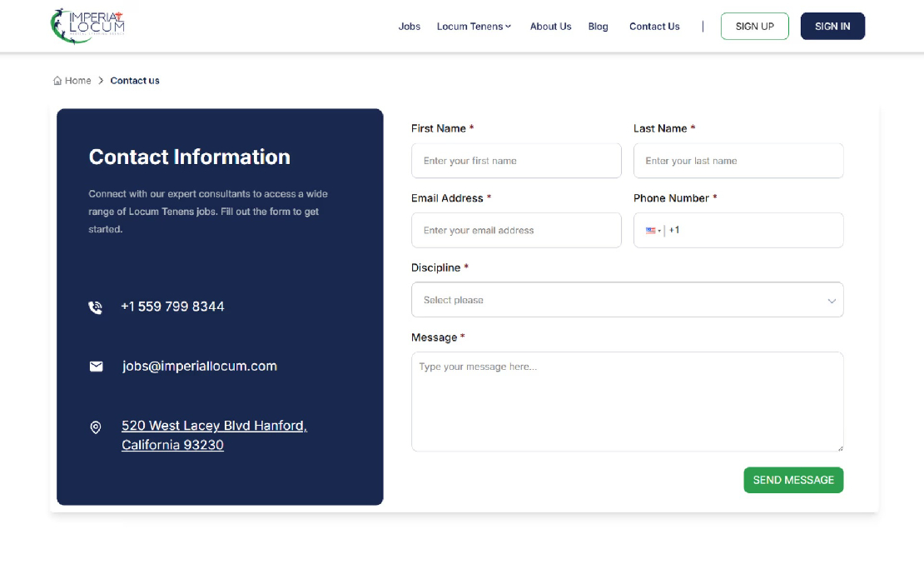Click the Imperial Locum logo
This screenshot has height=579, width=924.
click(87, 26)
